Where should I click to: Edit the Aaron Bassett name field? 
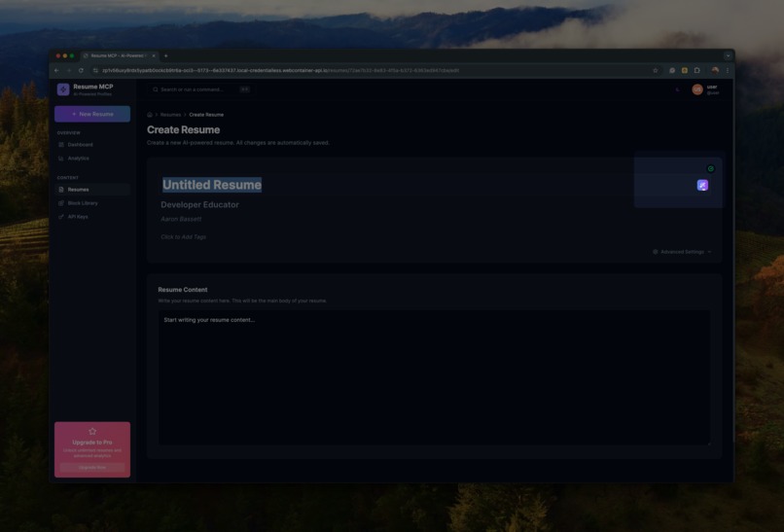coord(181,219)
